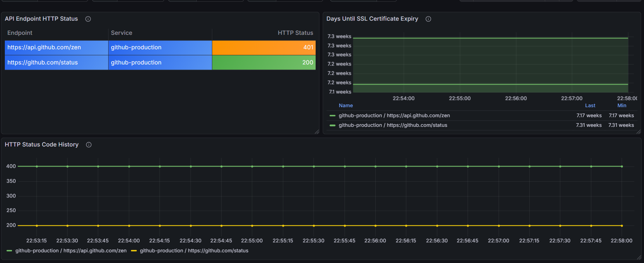Select the orange 401 status cell

(264, 48)
